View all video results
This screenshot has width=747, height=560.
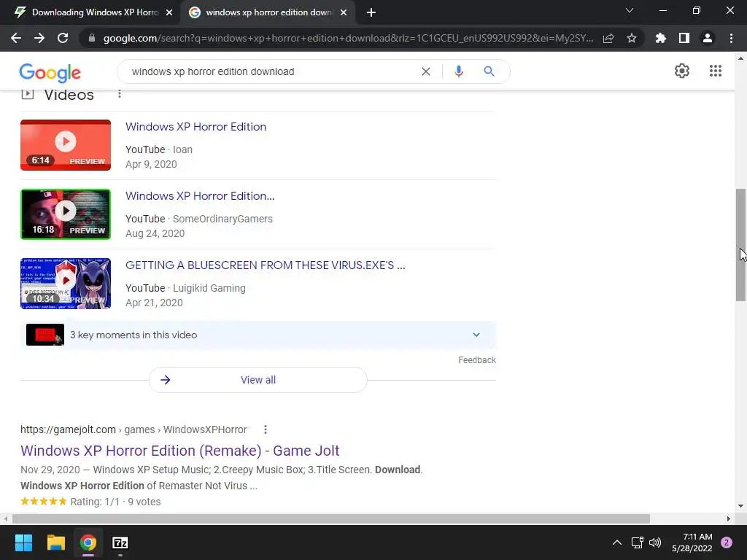tap(258, 380)
